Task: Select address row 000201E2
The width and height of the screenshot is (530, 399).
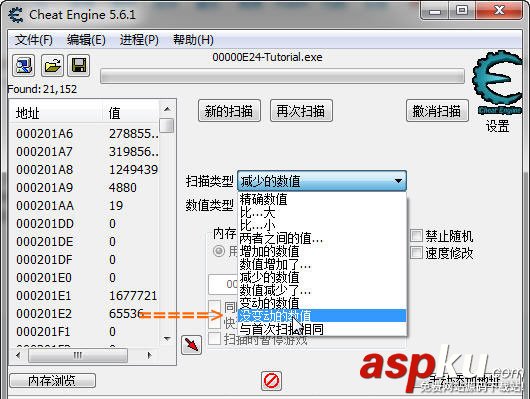Action: click(85, 313)
